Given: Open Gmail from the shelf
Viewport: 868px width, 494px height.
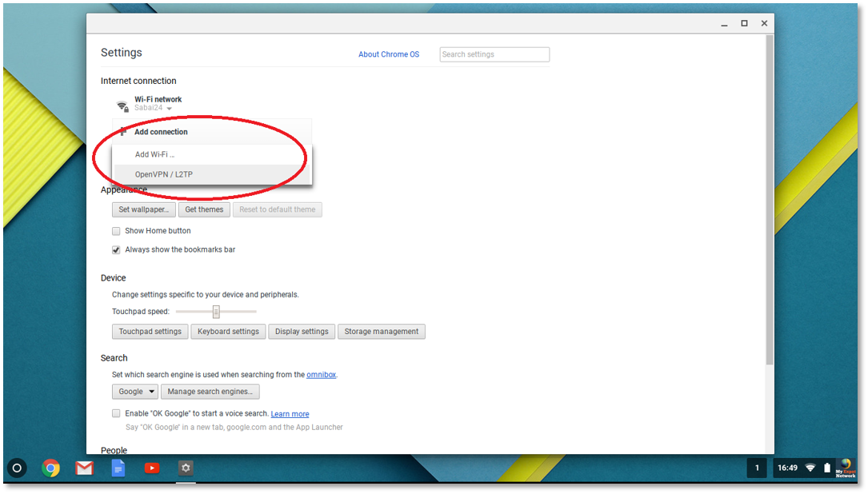Looking at the screenshot, I should coord(84,468).
